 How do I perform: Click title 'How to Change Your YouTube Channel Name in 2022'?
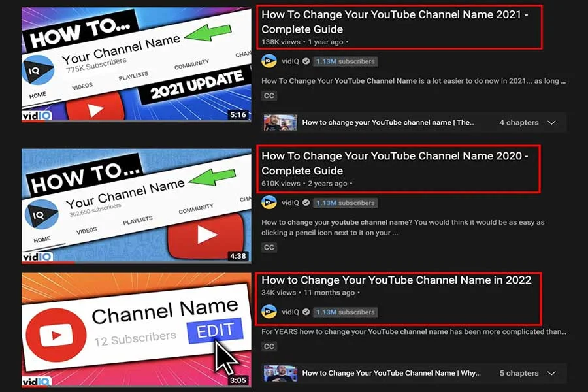pos(397,280)
